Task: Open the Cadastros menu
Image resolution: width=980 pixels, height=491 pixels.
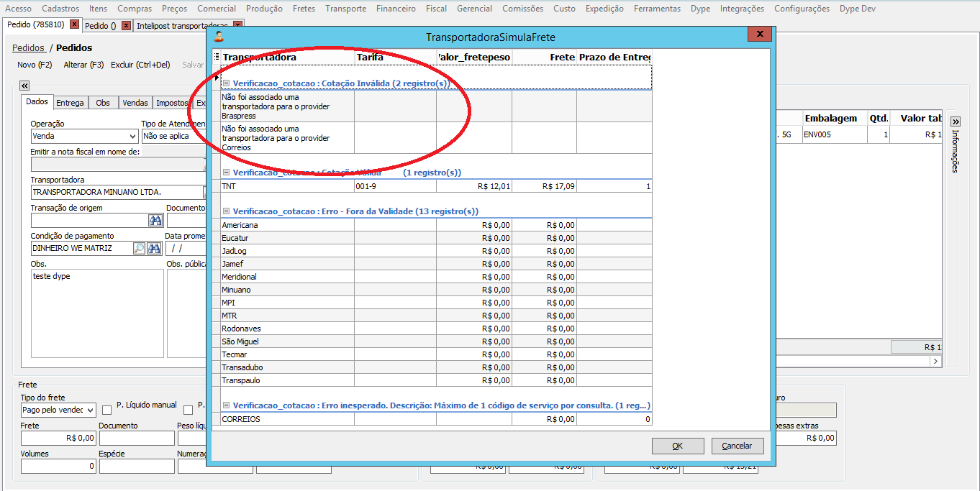Action: (x=60, y=9)
